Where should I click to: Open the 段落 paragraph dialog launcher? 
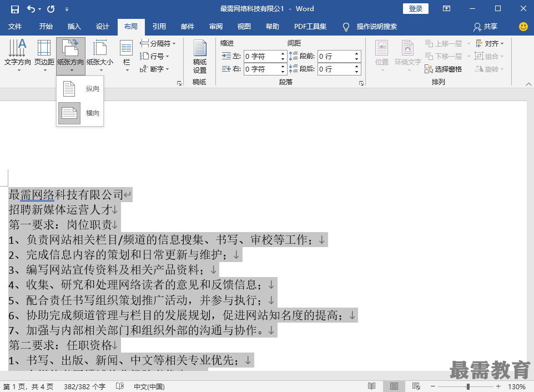361,83
